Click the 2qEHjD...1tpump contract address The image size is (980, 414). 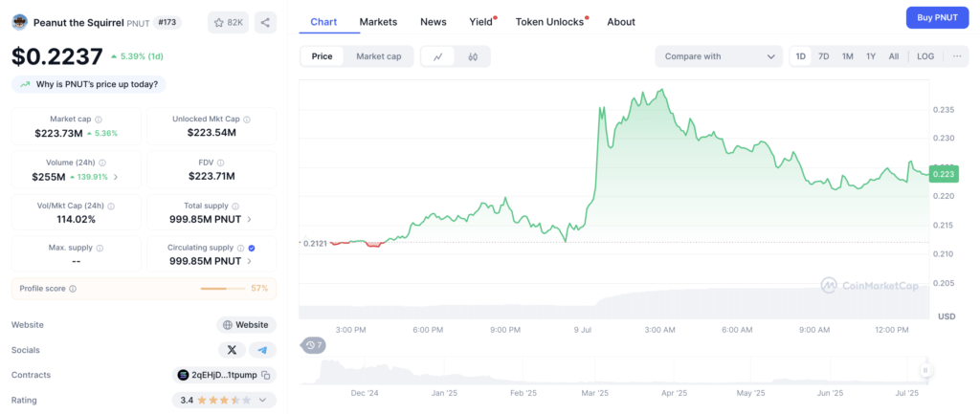pos(224,375)
